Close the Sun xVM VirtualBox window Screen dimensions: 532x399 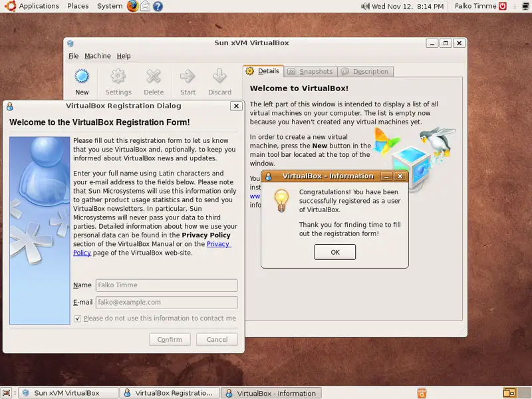pos(459,43)
